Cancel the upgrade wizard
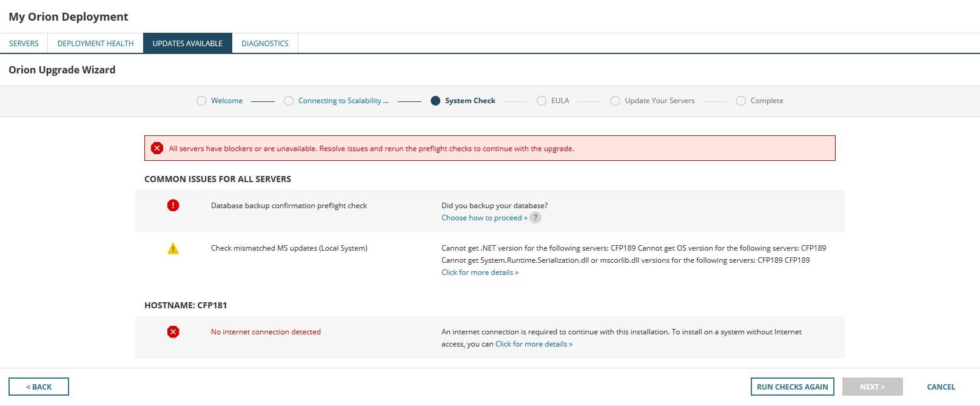Viewport: 980px width, 406px height. tap(941, 387)
